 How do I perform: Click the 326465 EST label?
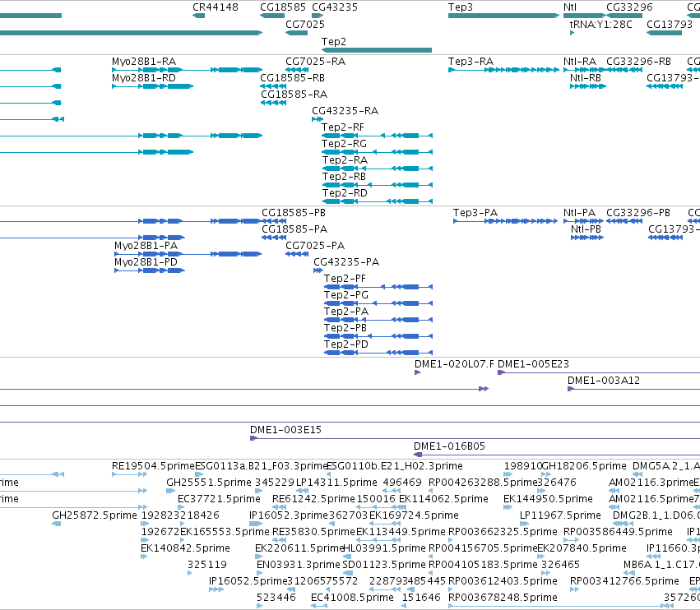[x=561, y=565]
